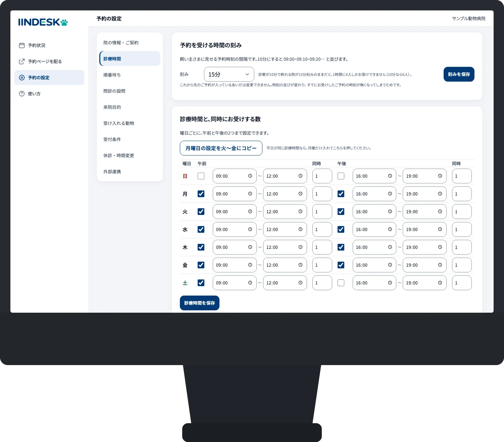Image resolution: width=504 pixels, height=442 pixels.
Task: Open clock picker for Monday morning end time
Action: pyautogui.click(x=300, y=194)
